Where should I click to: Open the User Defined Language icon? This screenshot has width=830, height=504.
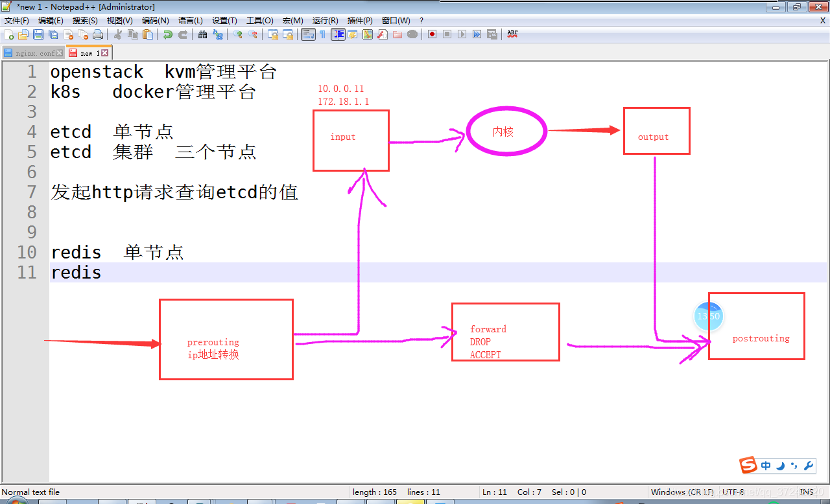(352, 34)
